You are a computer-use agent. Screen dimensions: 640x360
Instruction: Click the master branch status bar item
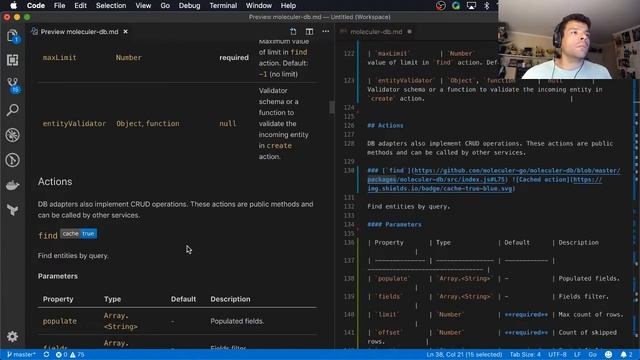point(21,354)
